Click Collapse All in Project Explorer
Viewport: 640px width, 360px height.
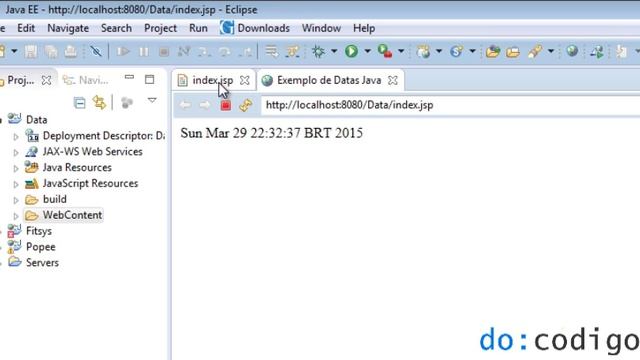pyautogui.click(x=80, y=102)
